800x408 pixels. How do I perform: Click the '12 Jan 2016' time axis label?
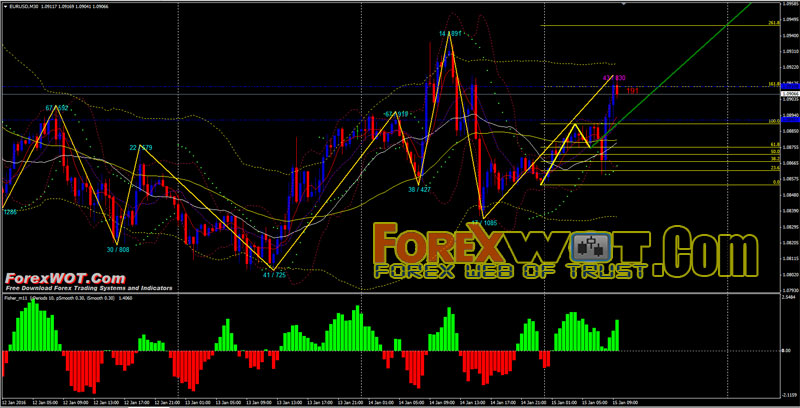15,402
